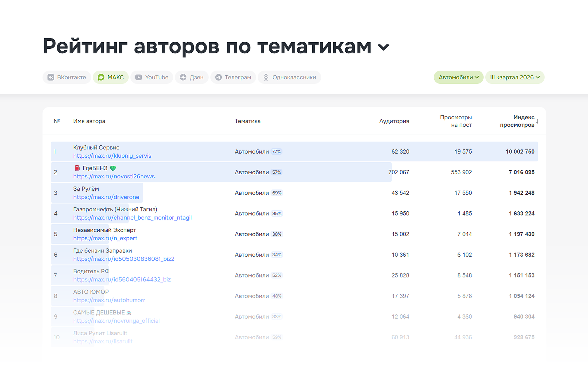The height and width of the screenshot is (369, 588).
Task: Select author Газпромнефть (Нижний Тагил)
Action: [x=115, y=209]
